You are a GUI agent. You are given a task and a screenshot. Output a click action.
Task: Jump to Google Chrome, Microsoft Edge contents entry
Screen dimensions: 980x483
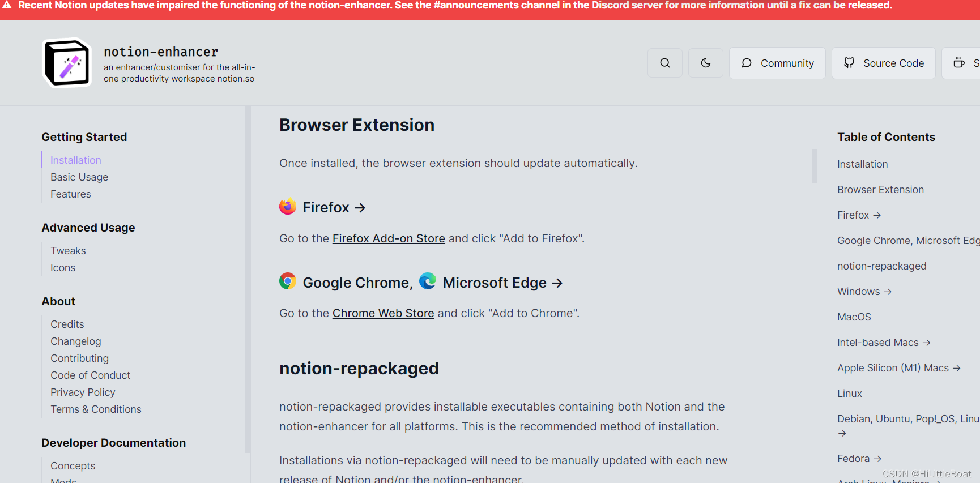coord(909,241)
